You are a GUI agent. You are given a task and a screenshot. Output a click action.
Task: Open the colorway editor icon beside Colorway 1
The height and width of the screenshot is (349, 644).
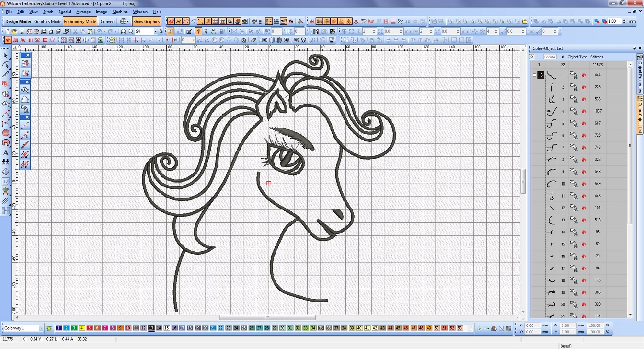click(x=49, y=328)
